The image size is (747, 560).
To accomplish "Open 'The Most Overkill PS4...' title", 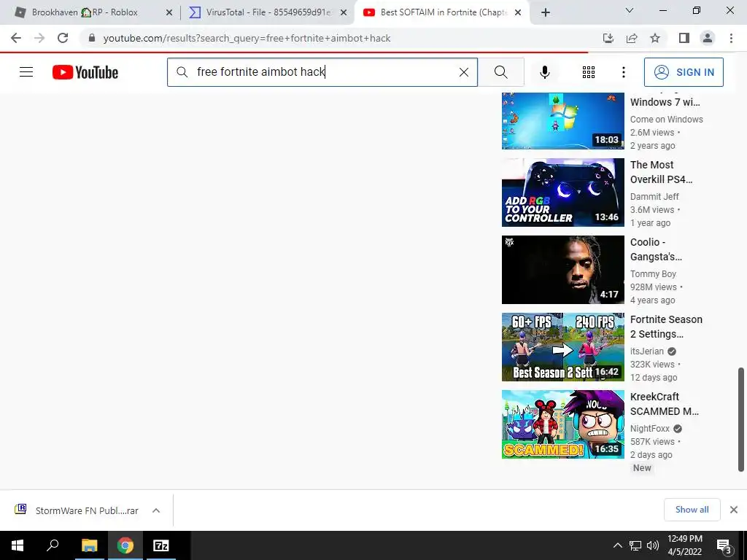I will [x=661, y=172].
